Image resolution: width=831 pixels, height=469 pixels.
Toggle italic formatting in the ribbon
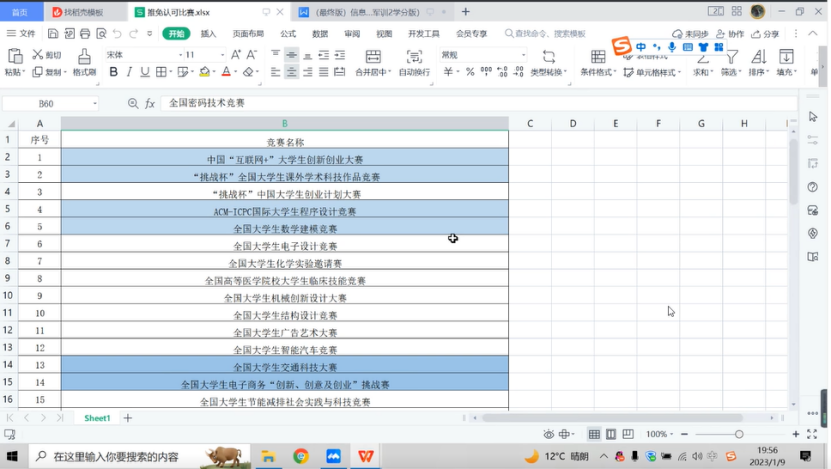(x=129, y=72)
